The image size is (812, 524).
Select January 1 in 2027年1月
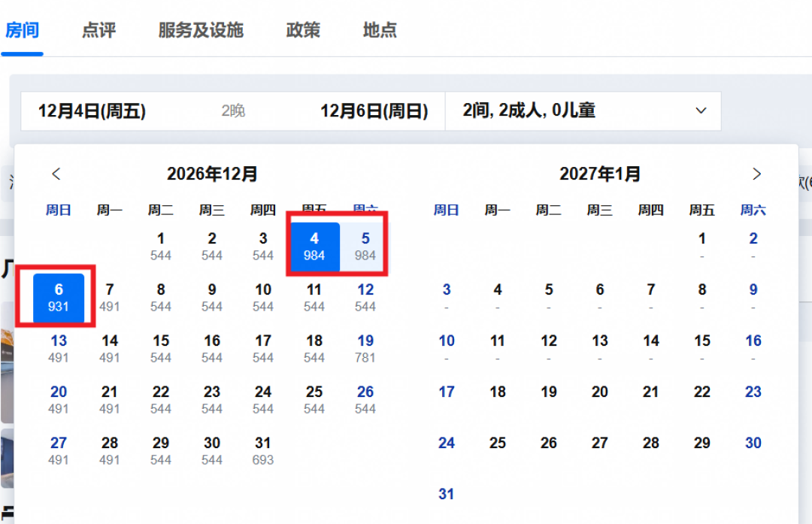pos(701,246)
